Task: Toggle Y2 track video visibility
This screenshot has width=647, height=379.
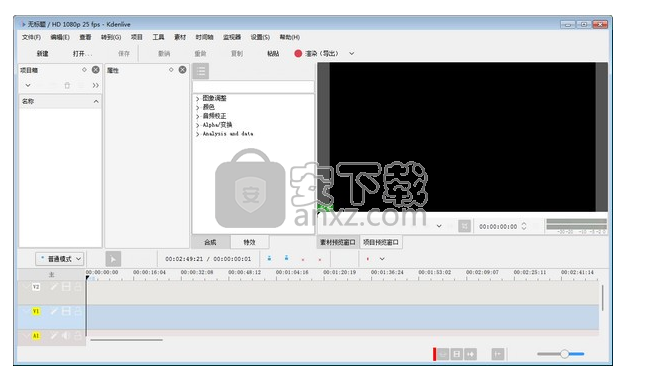Action: coord(66,287)
